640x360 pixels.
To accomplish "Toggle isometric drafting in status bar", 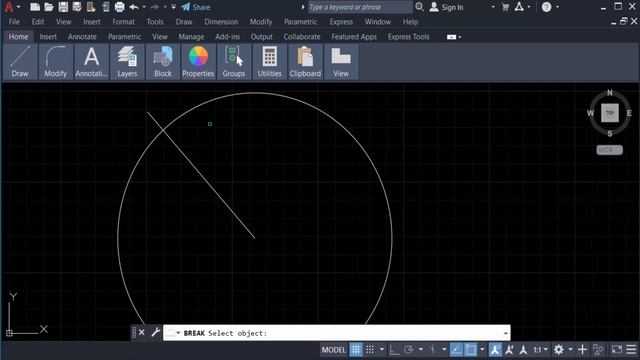I will point(432,350).
